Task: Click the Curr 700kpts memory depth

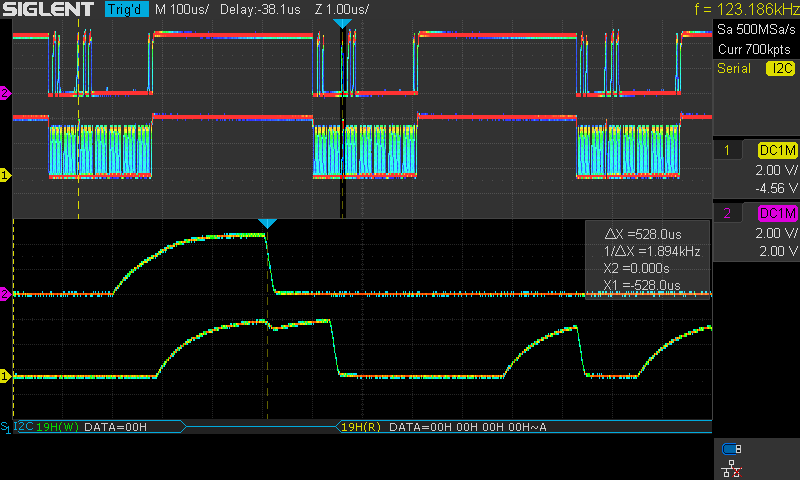Action: tap(754, 49)
